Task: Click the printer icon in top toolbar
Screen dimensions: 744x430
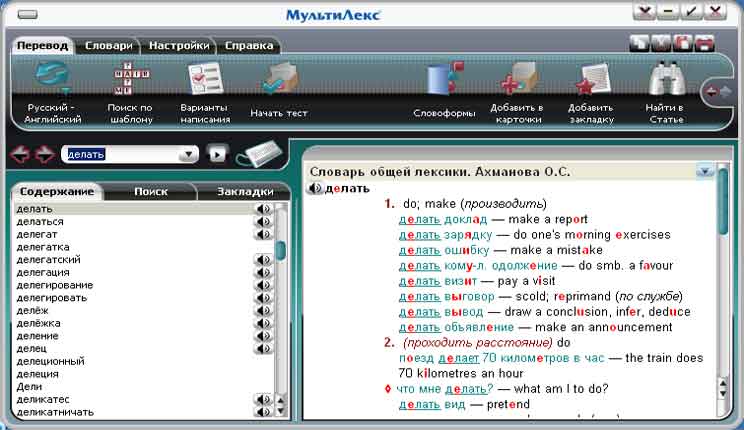Action: 705,43
